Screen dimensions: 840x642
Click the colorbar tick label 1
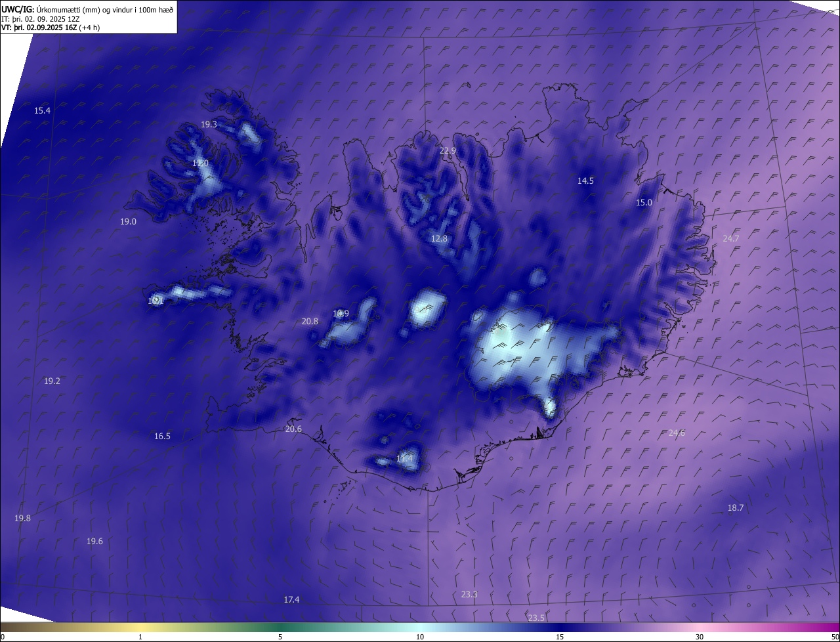pos(140,637)
